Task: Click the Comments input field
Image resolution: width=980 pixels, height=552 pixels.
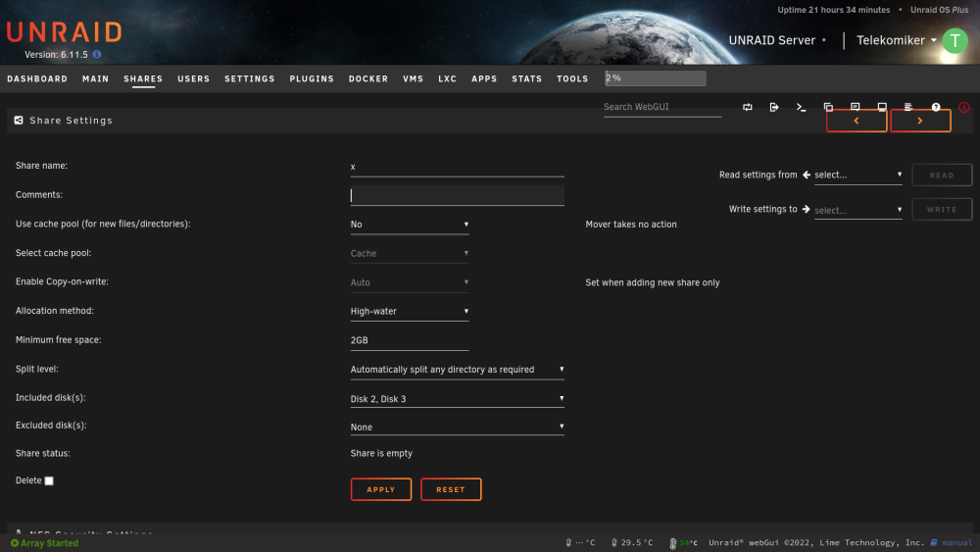Action: (458, 196)
